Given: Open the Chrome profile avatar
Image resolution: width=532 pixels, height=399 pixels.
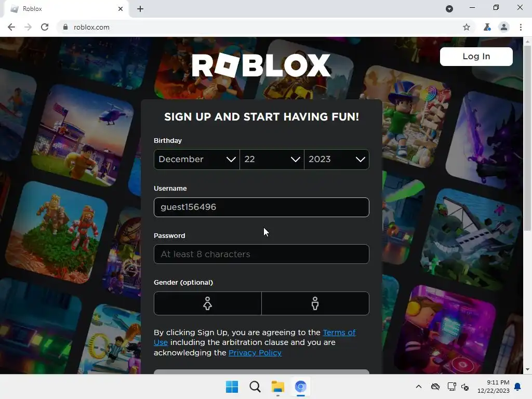Looking at the screenshot, I should [x=504, y=27].
